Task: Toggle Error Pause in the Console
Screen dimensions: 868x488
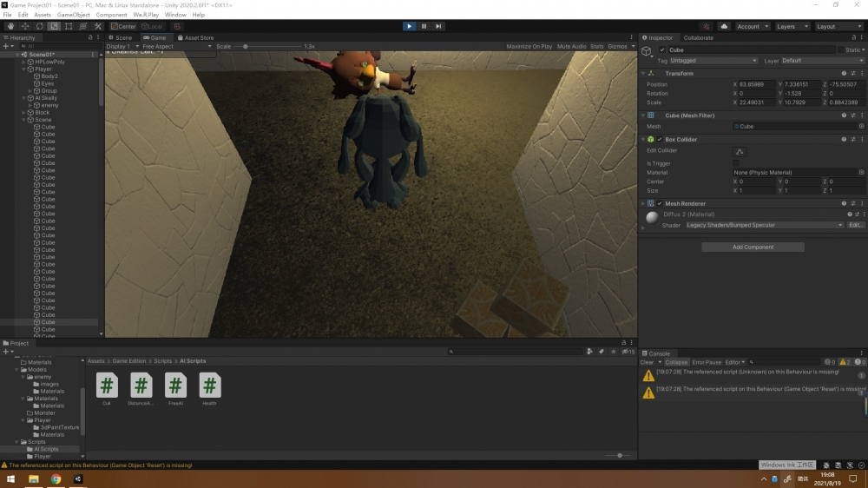Action: [707, 362]
